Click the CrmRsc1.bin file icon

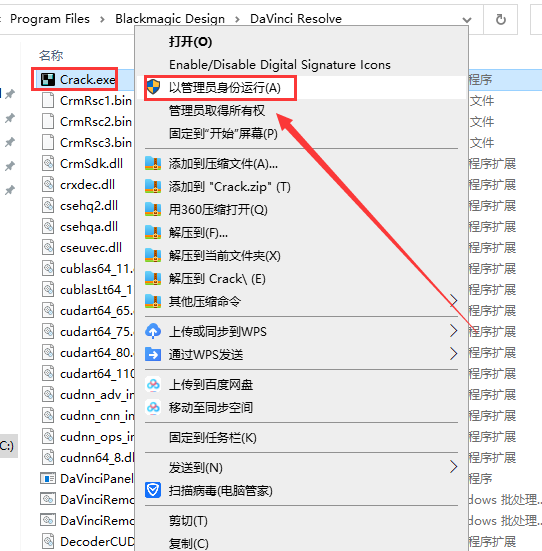tap(48, 101)
